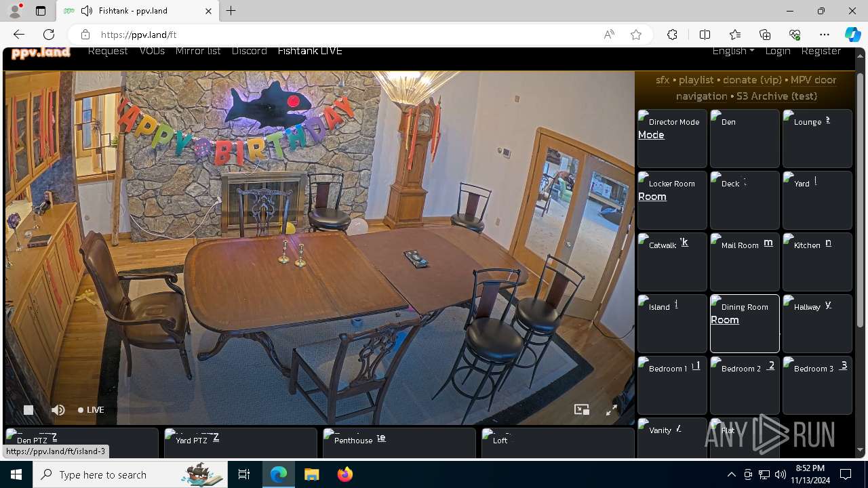The image size is (868, 488).
Task: Launch Firefox from taskbar
Action: tap(344, 474)
